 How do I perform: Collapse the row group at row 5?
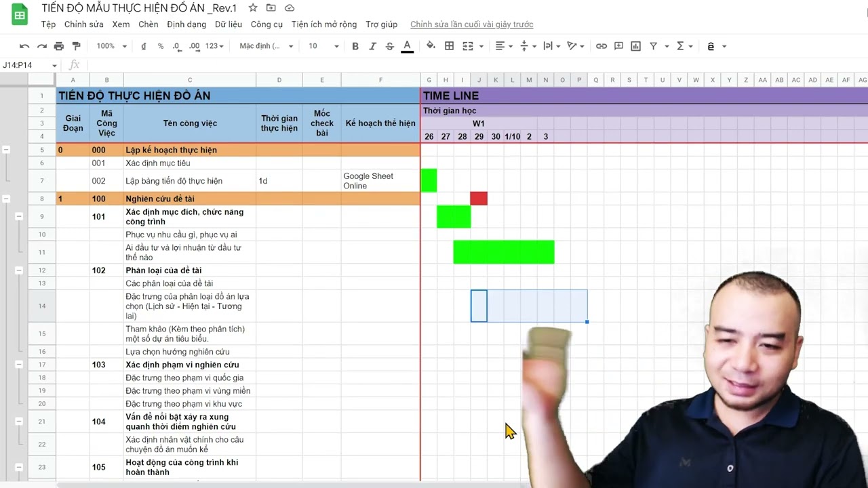pos(6,150)
